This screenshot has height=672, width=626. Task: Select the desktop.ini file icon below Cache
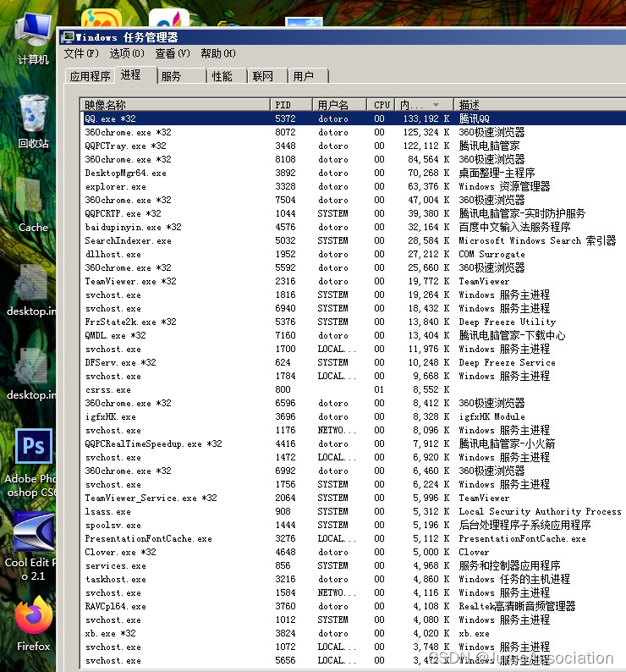pyautogui.click(x=30, y=289)
